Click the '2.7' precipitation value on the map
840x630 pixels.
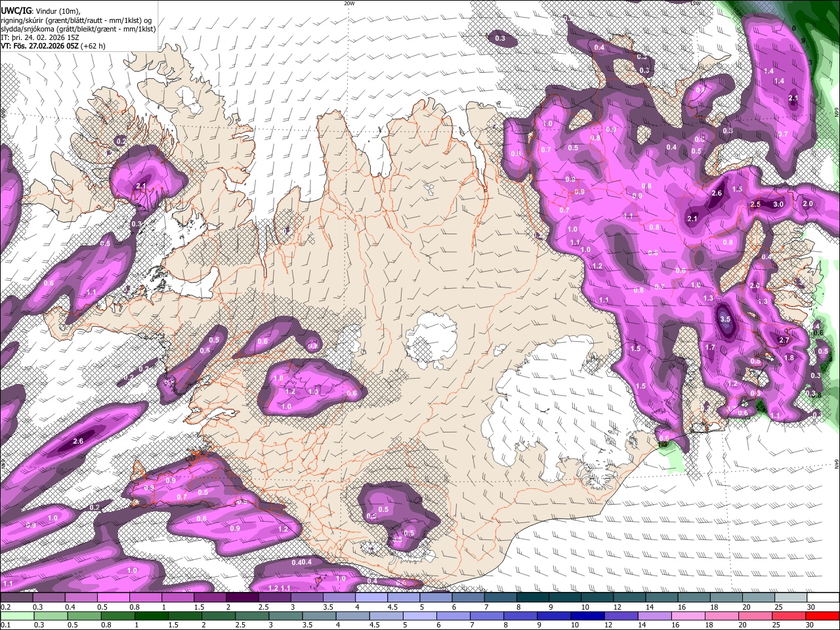click(784, 341)
